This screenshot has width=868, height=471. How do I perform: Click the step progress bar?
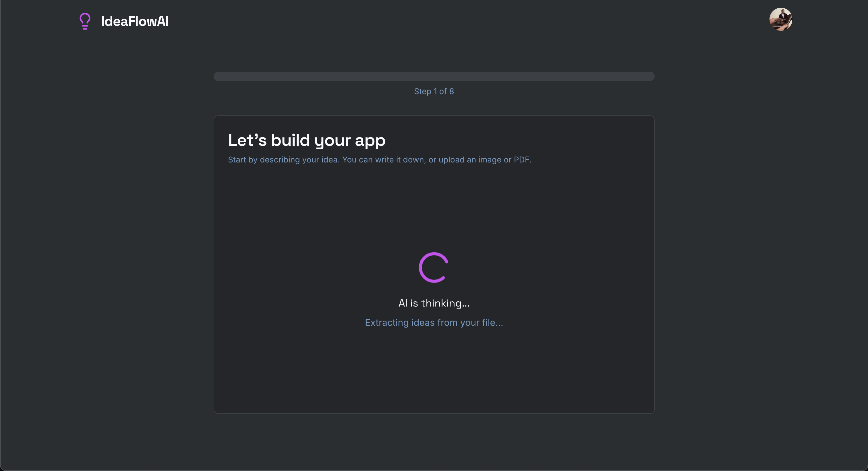[434, 76]
